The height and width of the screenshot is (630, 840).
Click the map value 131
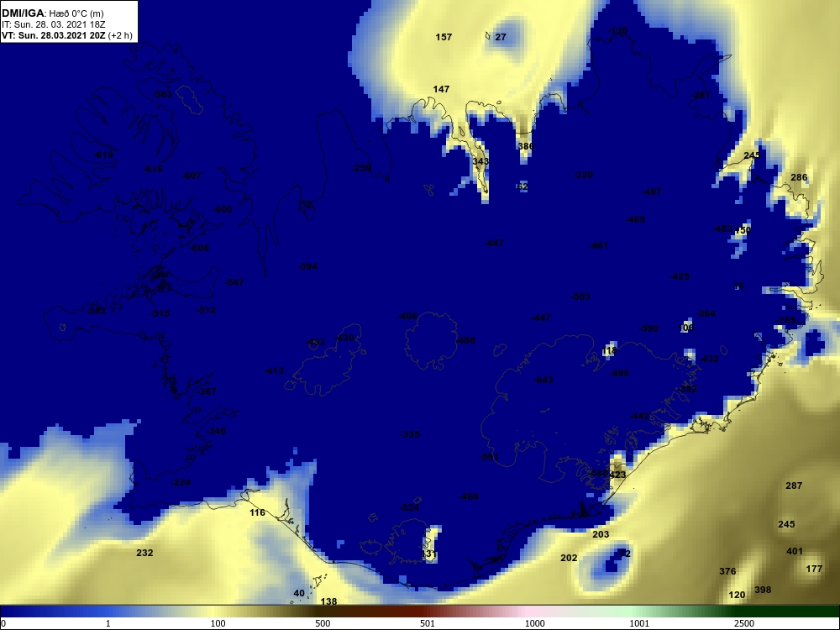pos(429,554)
